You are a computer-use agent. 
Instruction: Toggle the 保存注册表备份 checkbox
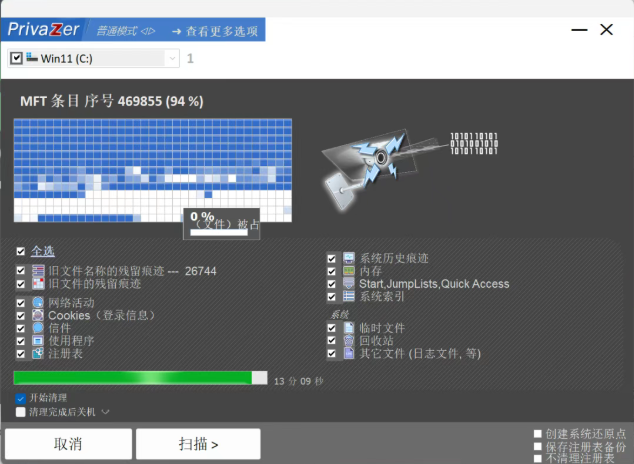539,446
